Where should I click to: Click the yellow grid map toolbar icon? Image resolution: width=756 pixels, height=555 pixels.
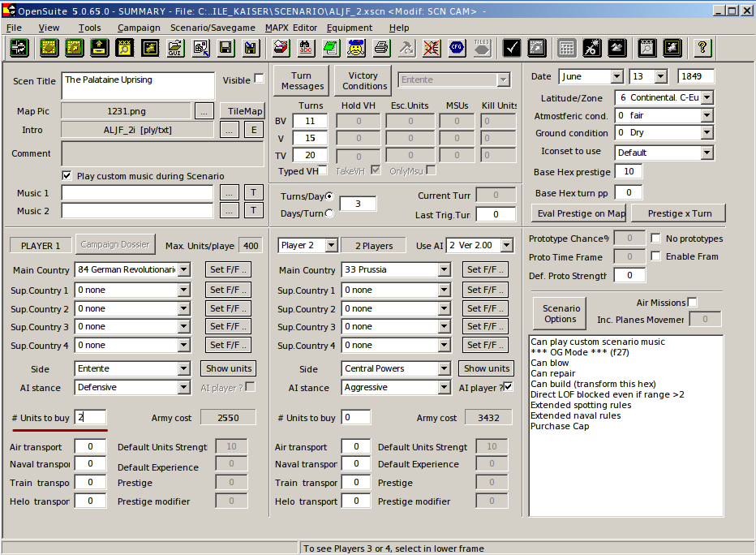point(49,48)
